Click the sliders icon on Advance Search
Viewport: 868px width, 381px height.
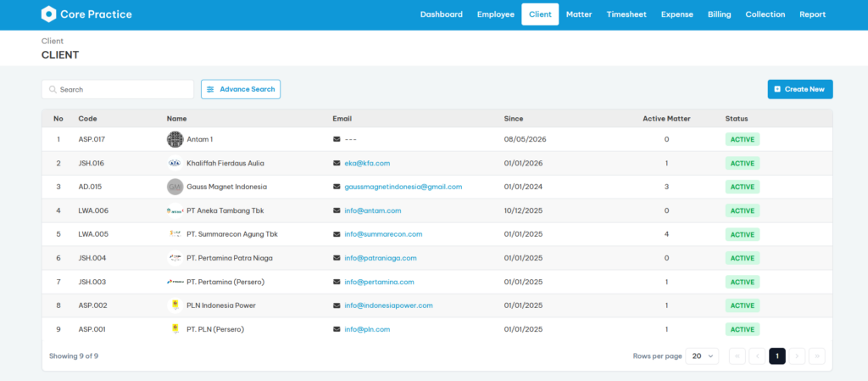210,89
